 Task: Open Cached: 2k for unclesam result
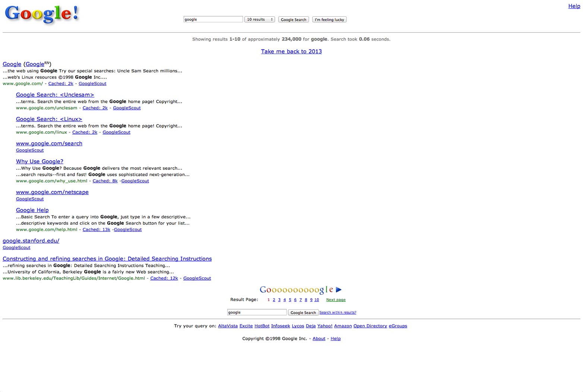(95, 108)
